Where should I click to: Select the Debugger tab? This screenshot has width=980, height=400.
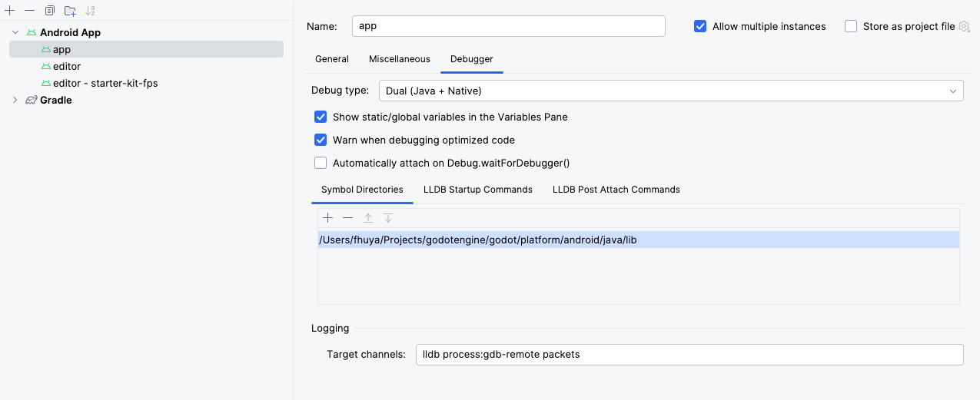tap(472, 59)
